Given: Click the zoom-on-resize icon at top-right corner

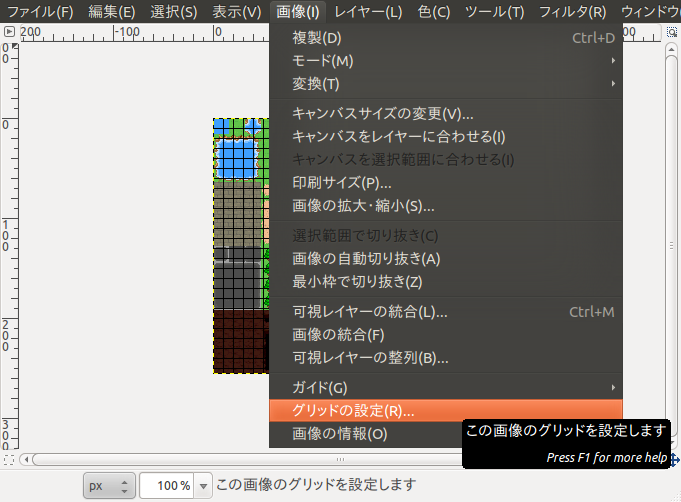Looking at the screenshot, I should (673, 32).
